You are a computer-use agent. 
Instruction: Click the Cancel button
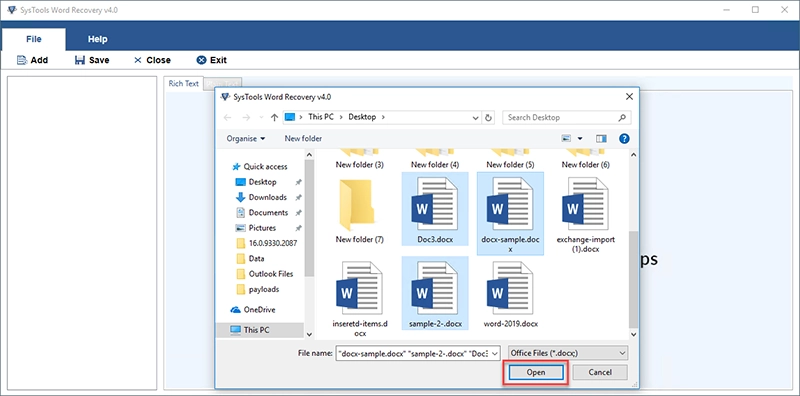coord(599,373)
